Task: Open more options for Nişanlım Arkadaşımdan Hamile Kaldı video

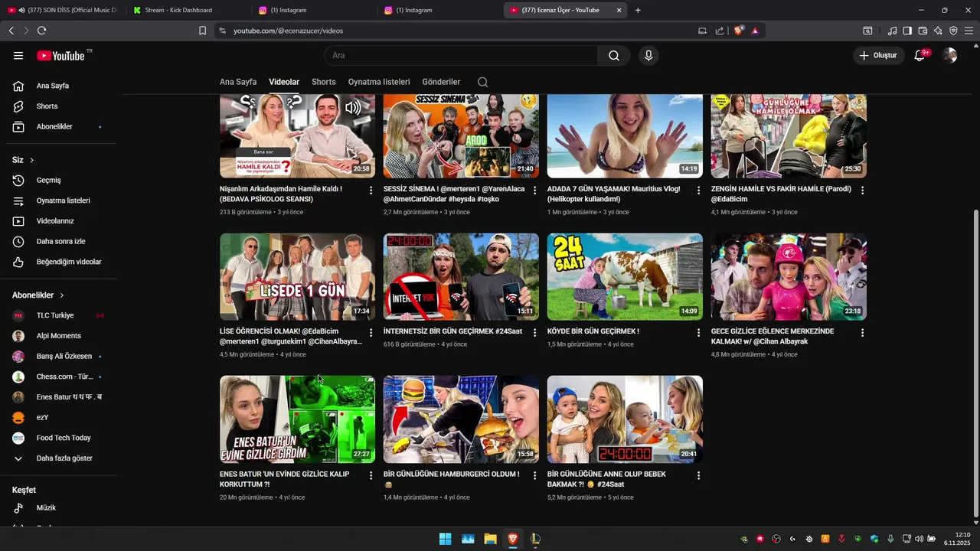Action: pos(371,190)
